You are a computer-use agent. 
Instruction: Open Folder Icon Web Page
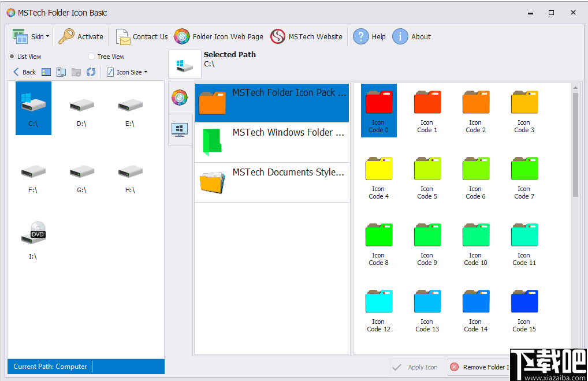point(218,37)
